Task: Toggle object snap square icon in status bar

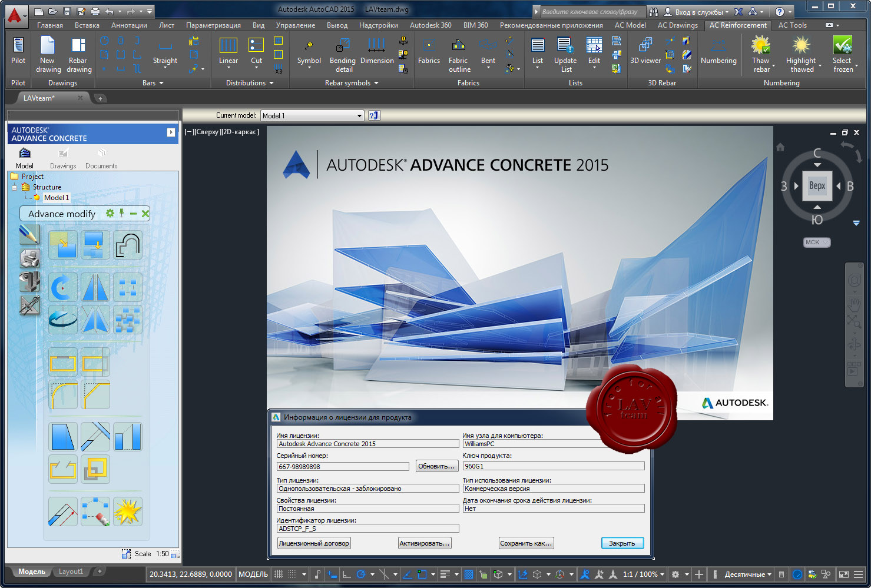Action: pos(422,574)
